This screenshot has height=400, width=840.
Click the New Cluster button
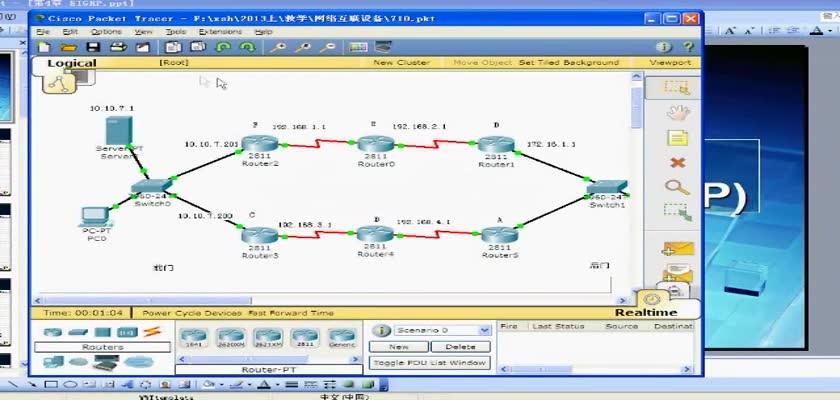(x=402, y=63)
